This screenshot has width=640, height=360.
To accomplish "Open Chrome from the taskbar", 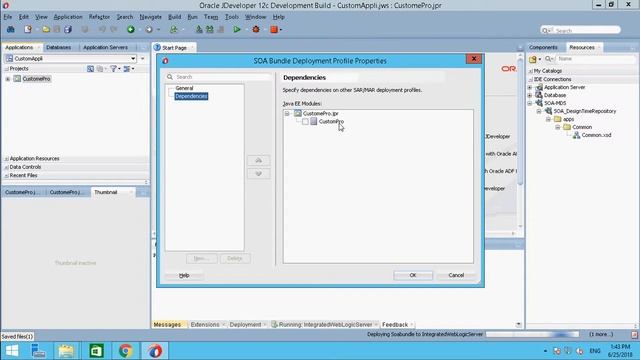I will 126,351.
